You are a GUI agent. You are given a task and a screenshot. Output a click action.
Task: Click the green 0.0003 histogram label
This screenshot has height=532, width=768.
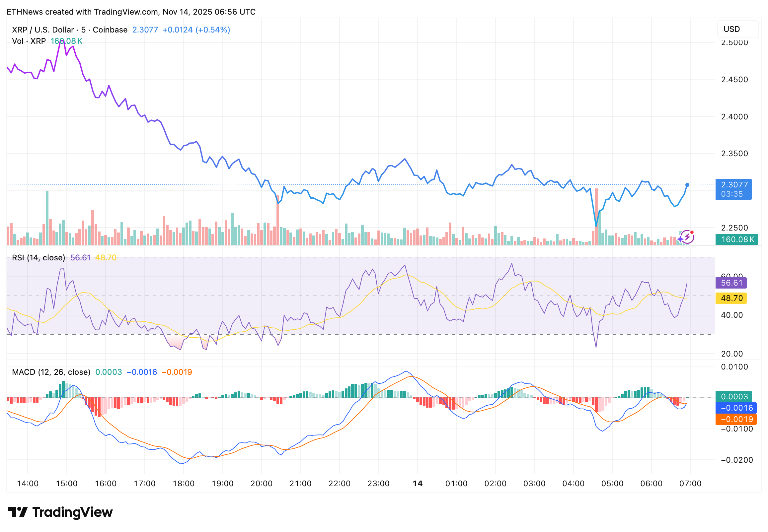click(734, 397)
